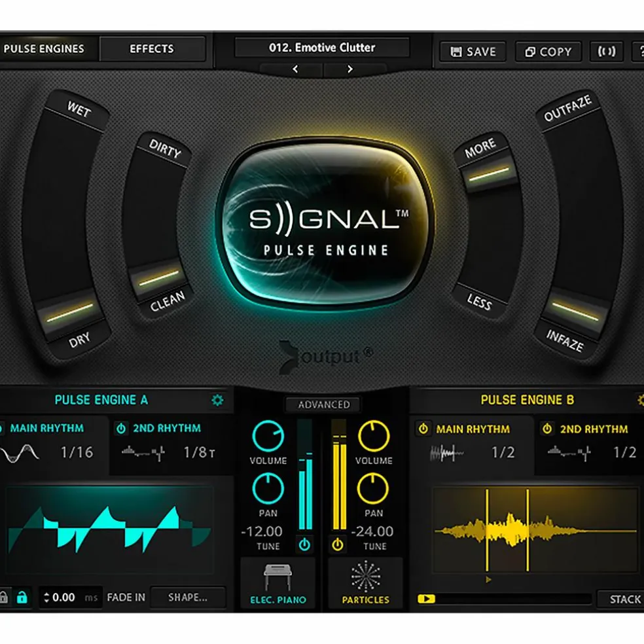Image resolution: width=644 pixels, height=644 pixels.
Task: Open the 1/2 rate selector of Pulse Engine B Main Rhythm
Action: coord(503,452)
